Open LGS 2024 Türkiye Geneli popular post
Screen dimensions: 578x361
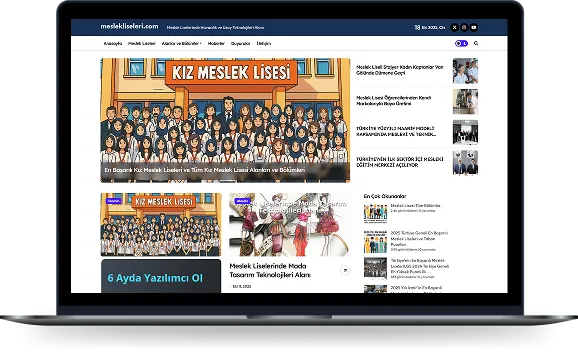[x=420, y=266]
